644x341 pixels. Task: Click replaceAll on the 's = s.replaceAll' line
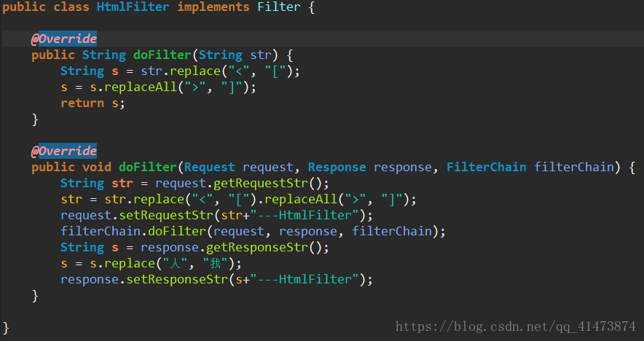[x=141, y=87]
